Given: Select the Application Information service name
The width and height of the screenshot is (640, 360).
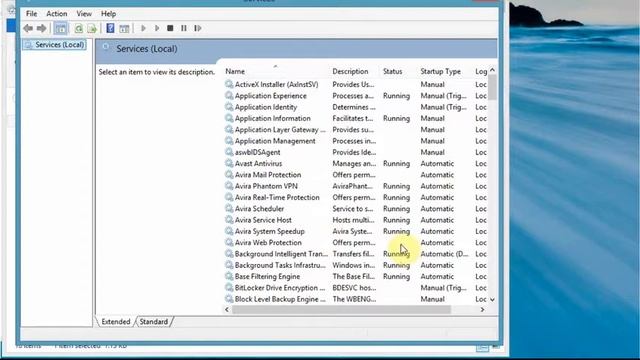Looking at the screenshot, I should pyautogui.click(x=273, y=118).
